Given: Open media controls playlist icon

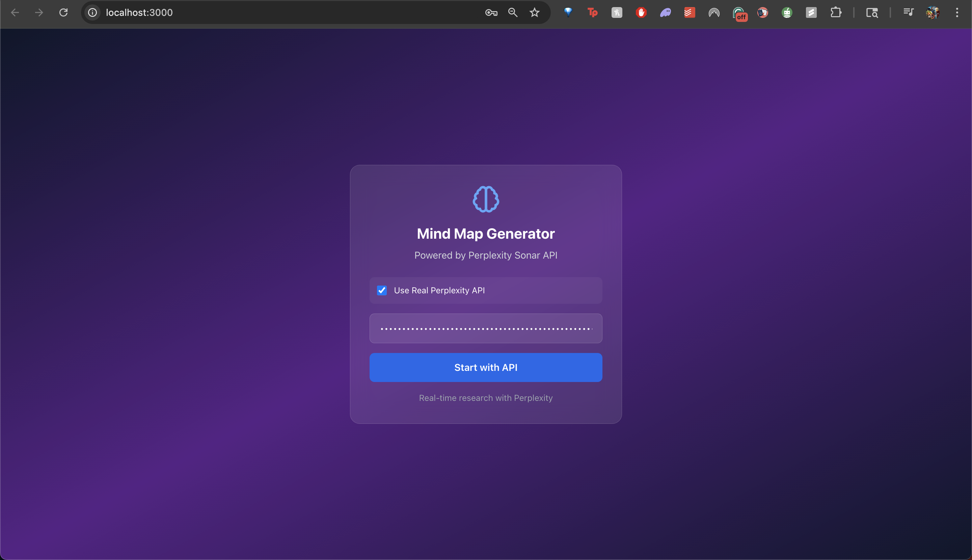Looking at the screenshot, I should pyautogui.click(x=908, y=13).
